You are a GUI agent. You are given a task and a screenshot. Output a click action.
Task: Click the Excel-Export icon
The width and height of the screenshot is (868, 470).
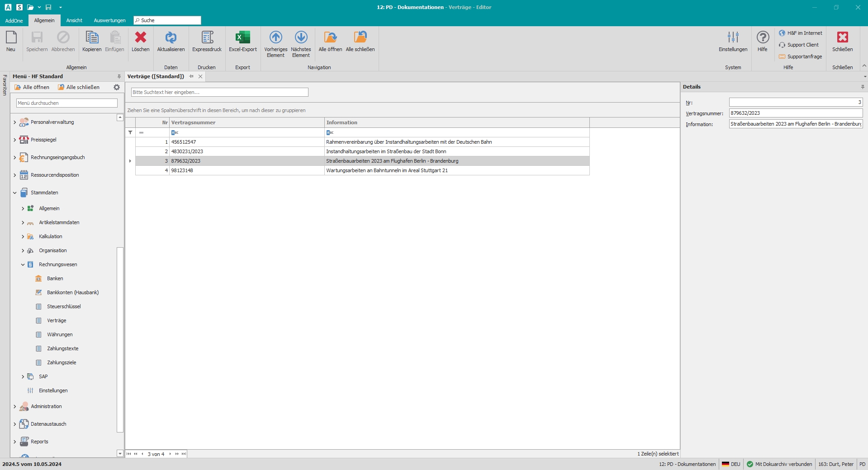242,38
